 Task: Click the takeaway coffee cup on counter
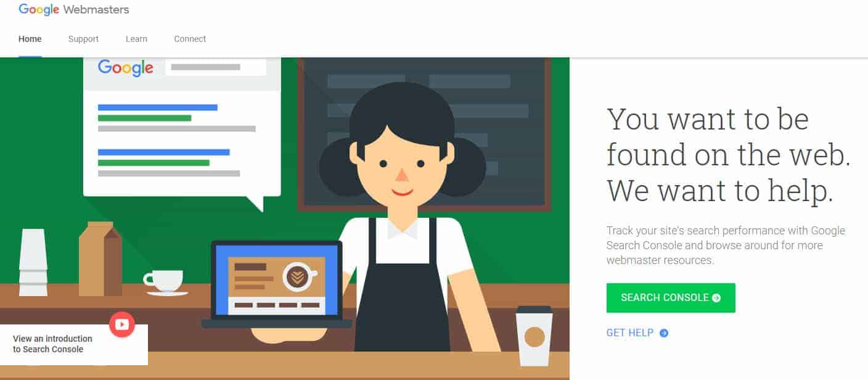[x=534, y=336]
